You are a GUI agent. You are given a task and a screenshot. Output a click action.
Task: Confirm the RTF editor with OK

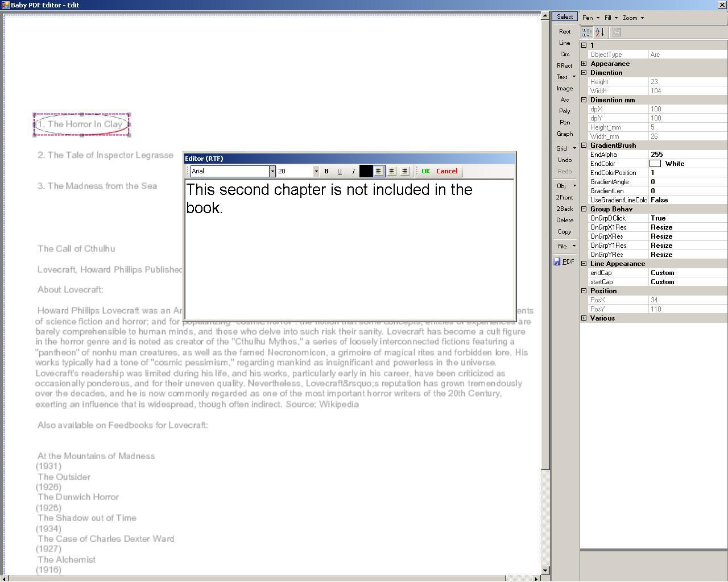425,171
